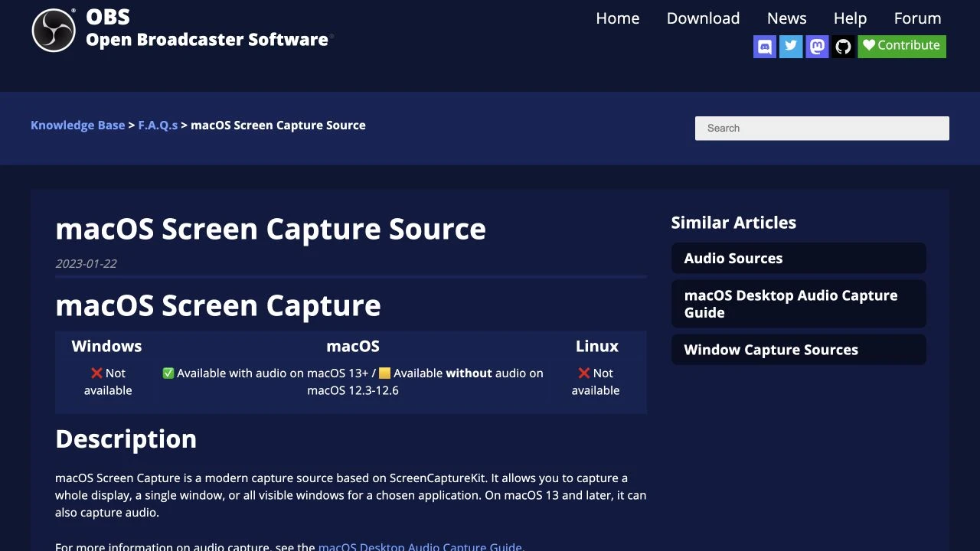The height and width of the screenshot is (551, 980).
Task: Open the Mastodon social icon
Action: point(817,47)
